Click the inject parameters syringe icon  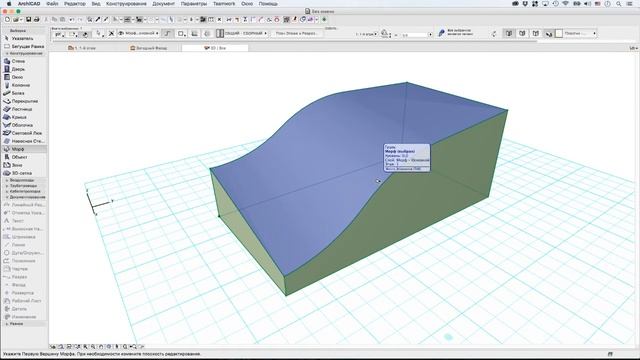point(106,19)
